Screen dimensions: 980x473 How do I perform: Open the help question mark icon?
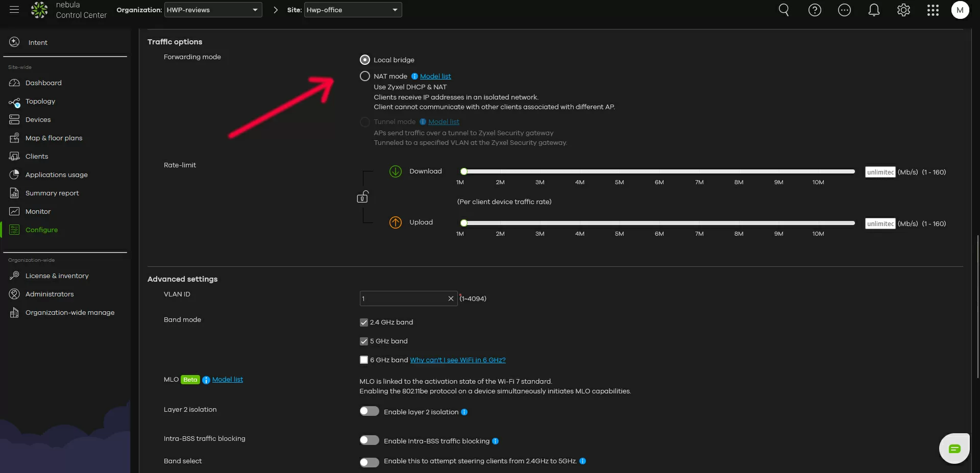click(815, 10)
